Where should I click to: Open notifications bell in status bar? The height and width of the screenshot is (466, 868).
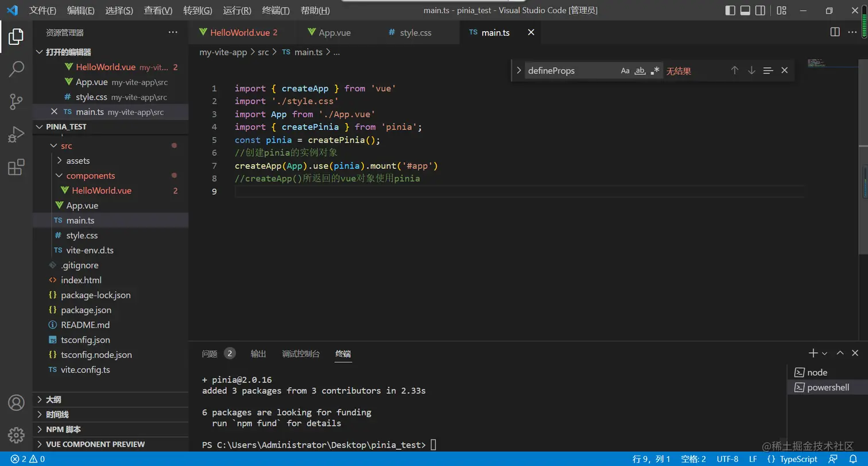coord(853,459)
